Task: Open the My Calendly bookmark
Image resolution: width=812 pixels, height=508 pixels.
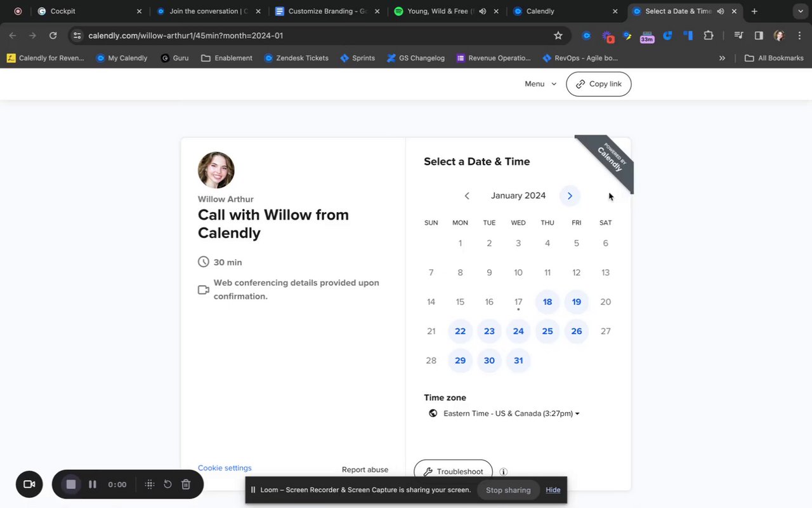Action: pyautogui.click(x=122, y=58)
